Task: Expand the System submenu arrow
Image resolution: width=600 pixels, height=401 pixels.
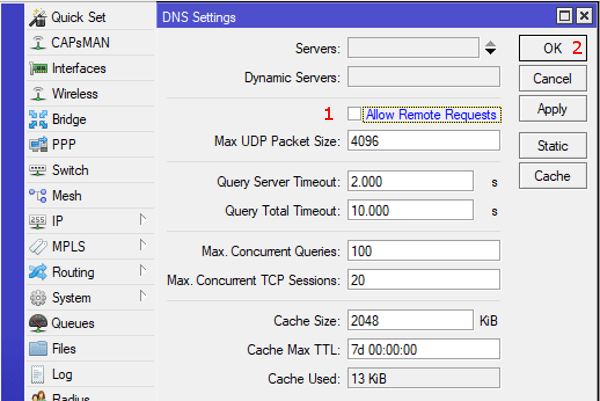Action: pos(143,296)
